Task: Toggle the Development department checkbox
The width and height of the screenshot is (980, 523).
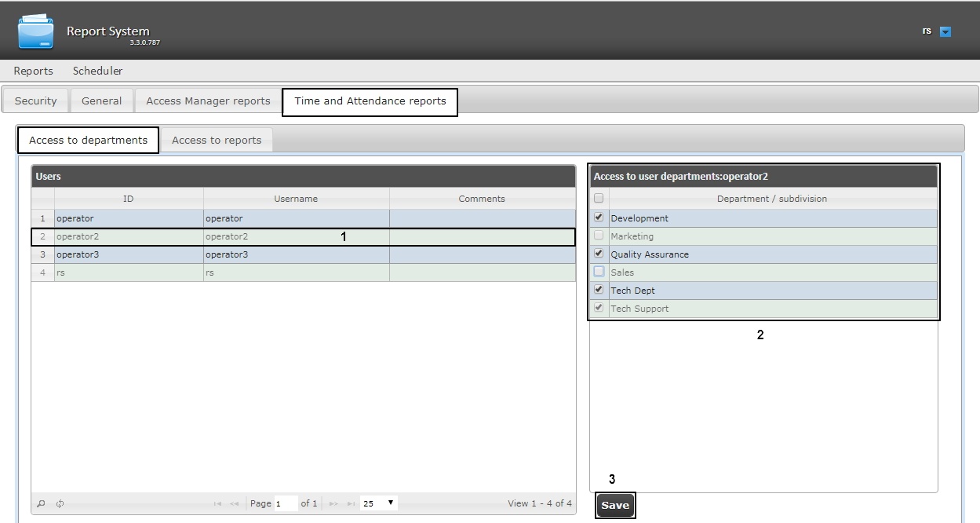Action: click(x=599, y=218)
